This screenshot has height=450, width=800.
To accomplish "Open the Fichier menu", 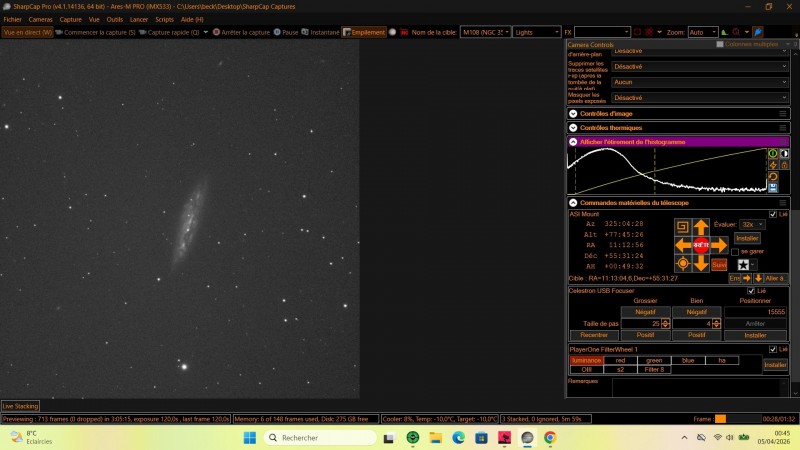I will 12,19.
